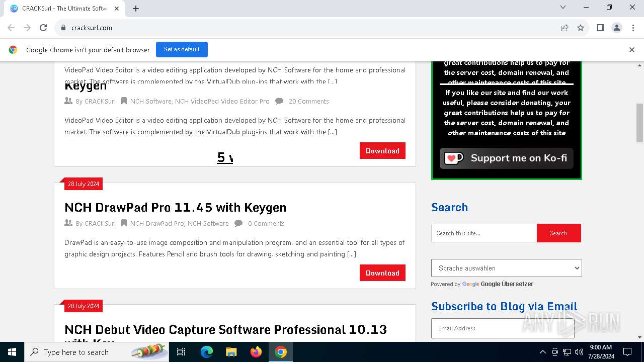This screenshot has width=644, height=362.
Task: Open a new tab with the plus icon
Action: pos(136,8)
